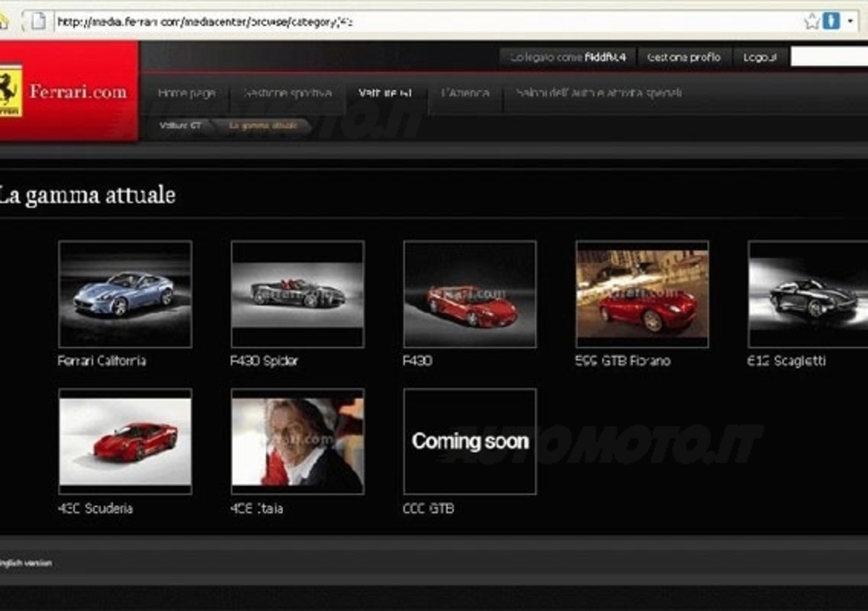Click the page icon left of the URL
The height and width of the screenshot is (611, 868).
37,22
